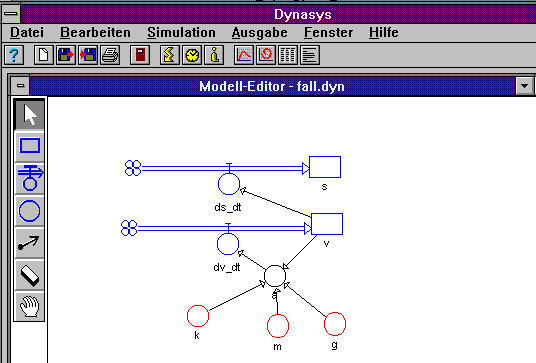The width and height of the screenshot is (536, 363).
Task: Click the help question mark icon
Action: [14, 55]
